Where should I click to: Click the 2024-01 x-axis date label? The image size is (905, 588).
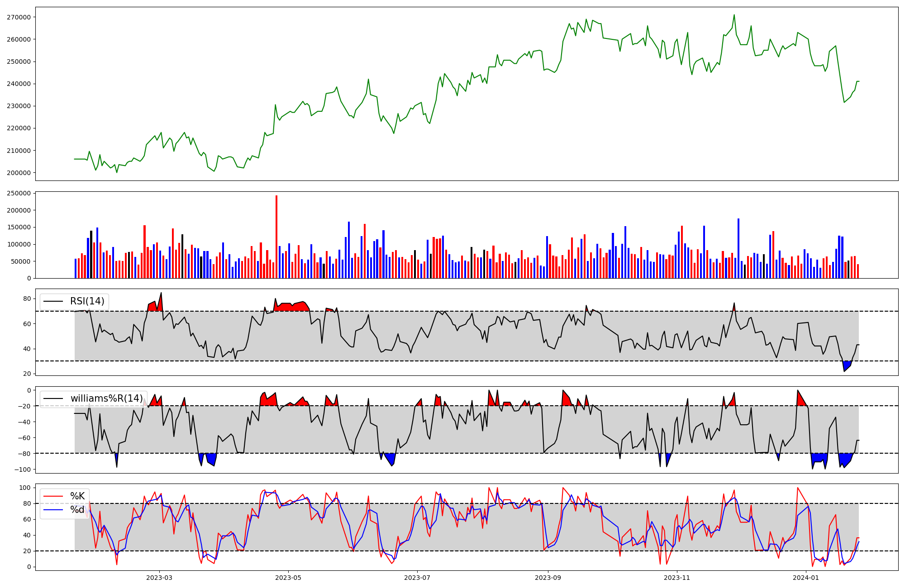point(806,578)
